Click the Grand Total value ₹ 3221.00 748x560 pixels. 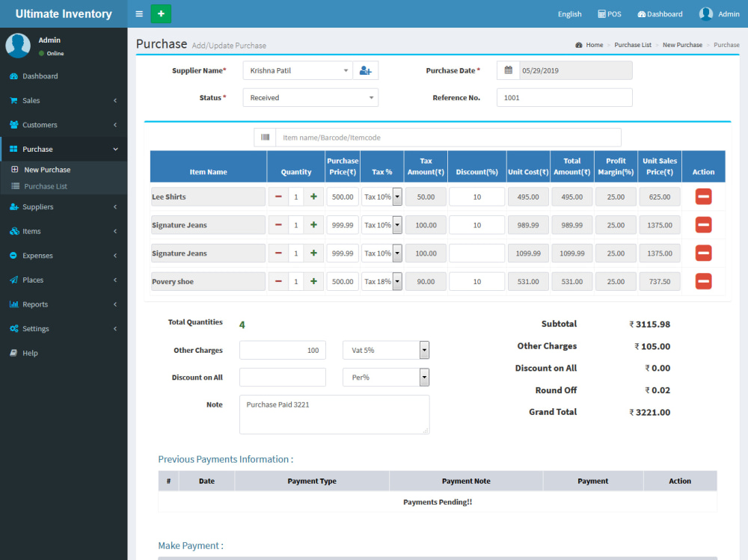(649, 412)
